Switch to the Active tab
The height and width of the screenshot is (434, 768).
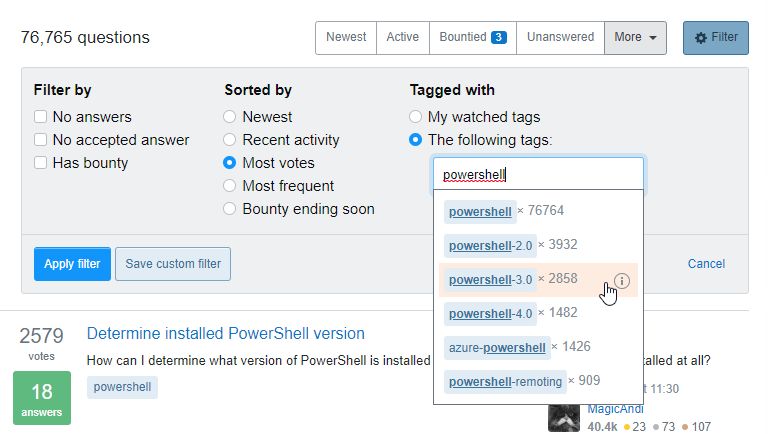tap(403, 38)
